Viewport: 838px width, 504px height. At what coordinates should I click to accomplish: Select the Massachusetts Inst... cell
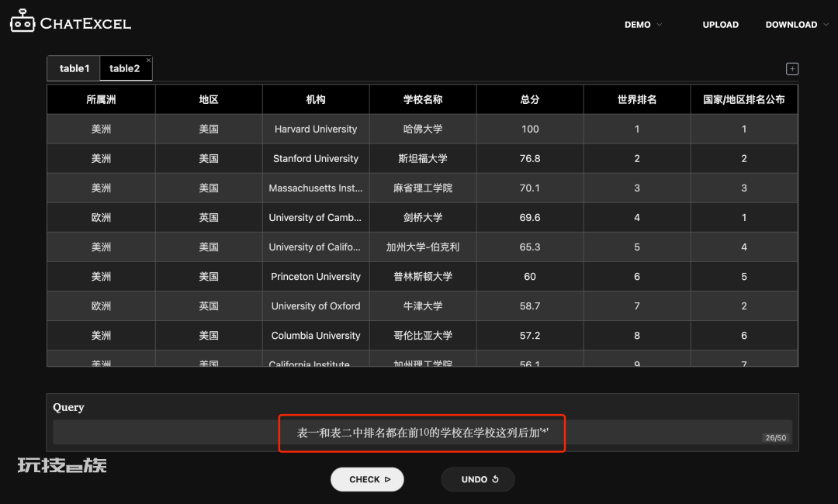(x=316, y=188)
